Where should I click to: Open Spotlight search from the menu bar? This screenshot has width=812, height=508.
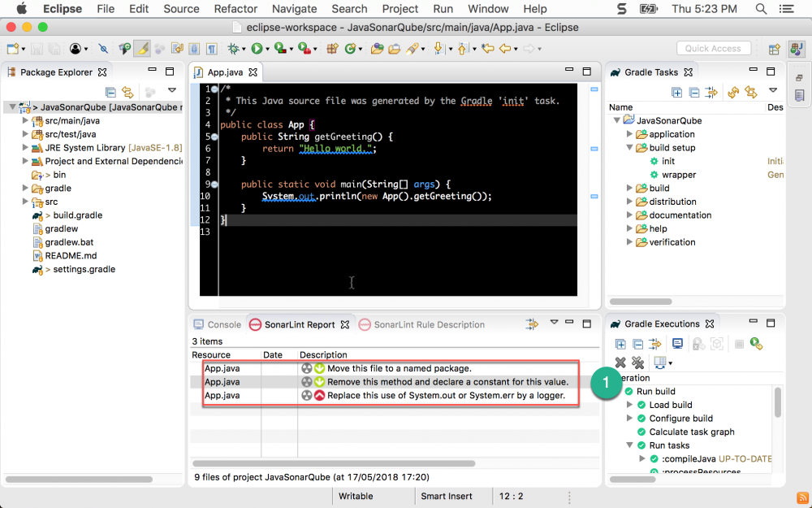point(760,9)
